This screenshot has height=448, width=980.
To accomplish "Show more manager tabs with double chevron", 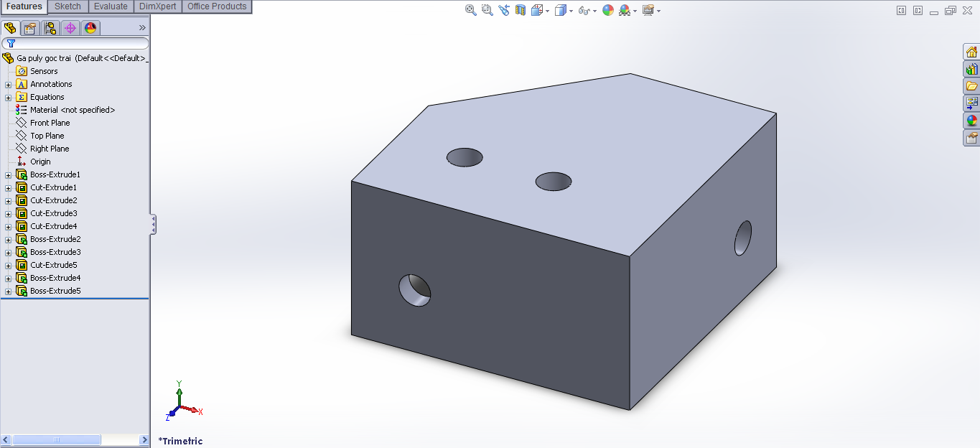I will click(x=142, y=28).
